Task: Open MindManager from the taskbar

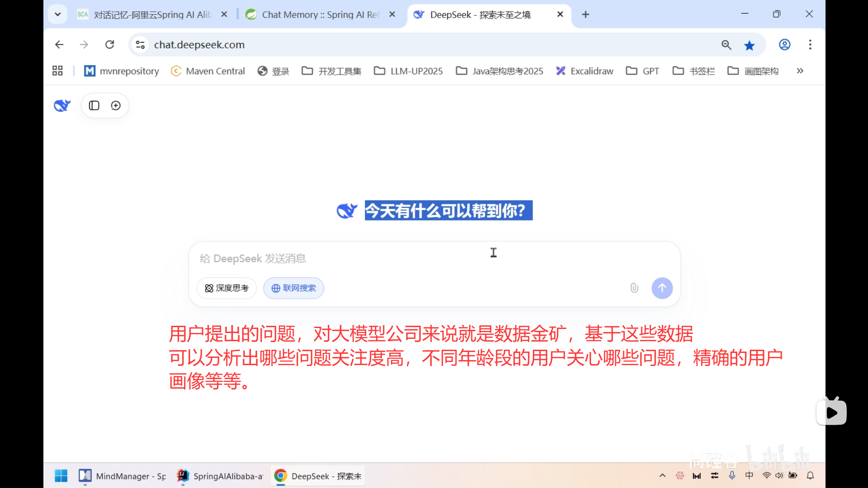Action: pos(122,476)
